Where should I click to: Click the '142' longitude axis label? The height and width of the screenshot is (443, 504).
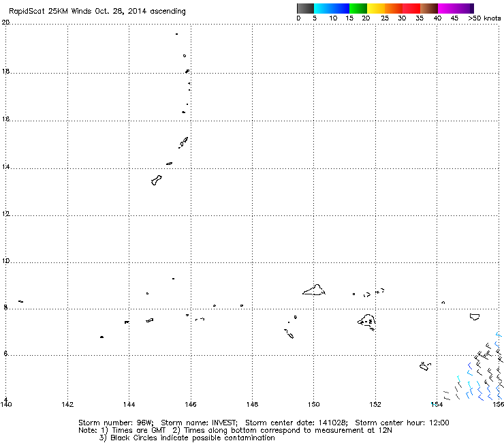pos(67,404)
